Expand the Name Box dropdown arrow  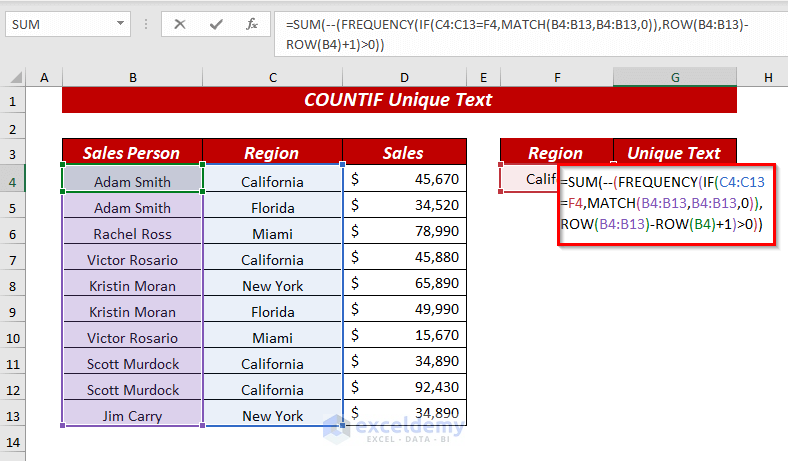[x=120, y=23]
